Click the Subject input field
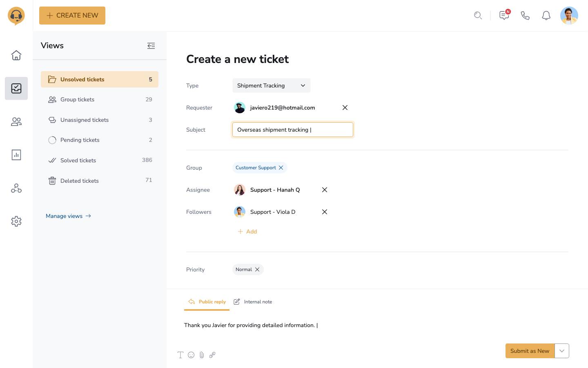 292,130
